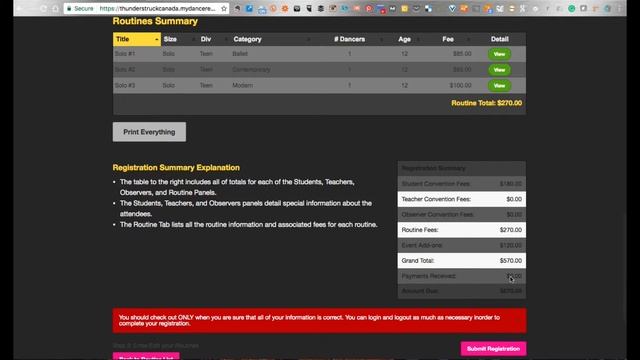Click the Submit Registration button
The height and width of the screenshot is (360, 640).
click(x=493, y=349)
